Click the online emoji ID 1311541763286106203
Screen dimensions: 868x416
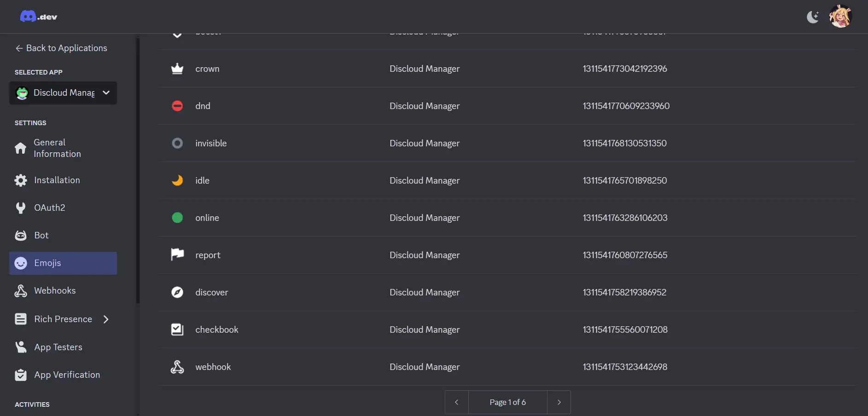(x=625, y=218)
